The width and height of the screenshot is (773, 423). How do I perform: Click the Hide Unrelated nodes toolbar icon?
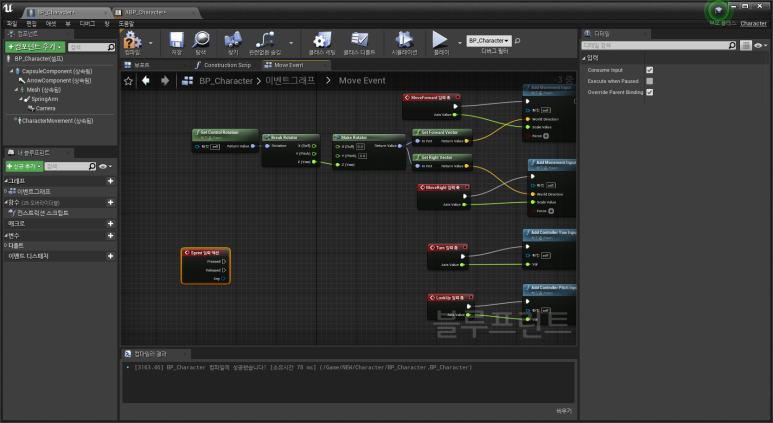(x=265, y=39)
